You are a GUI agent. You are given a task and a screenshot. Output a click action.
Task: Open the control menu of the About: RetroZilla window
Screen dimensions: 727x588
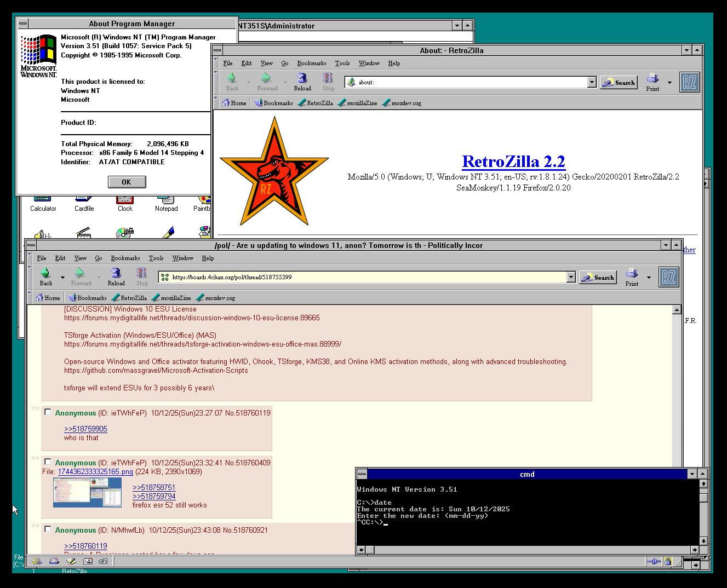coord(217,50)
